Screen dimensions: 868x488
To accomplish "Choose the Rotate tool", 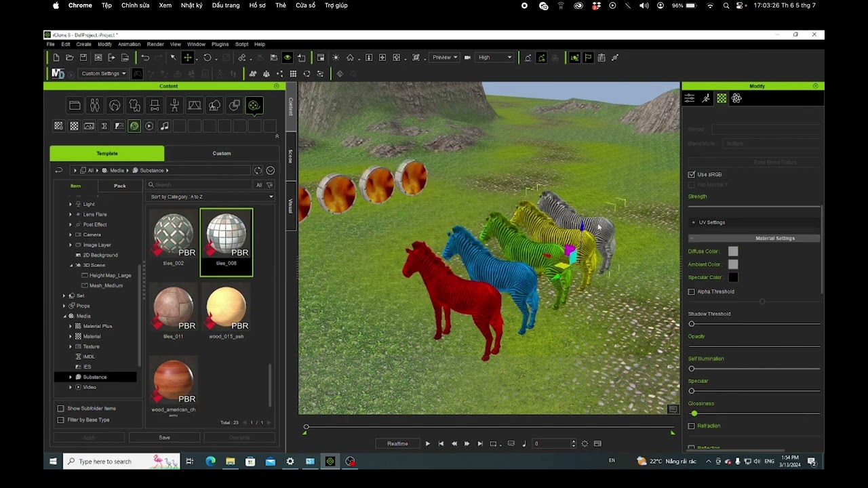I will click(208, 58).
